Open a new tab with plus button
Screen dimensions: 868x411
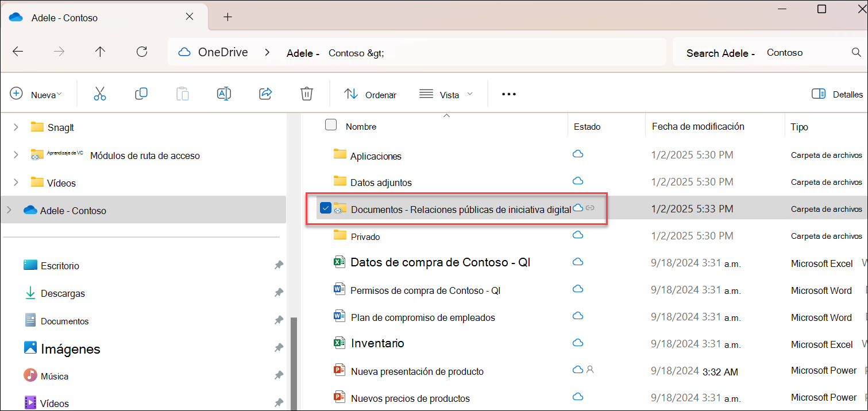pyautogui.click(x=227, y=17)
